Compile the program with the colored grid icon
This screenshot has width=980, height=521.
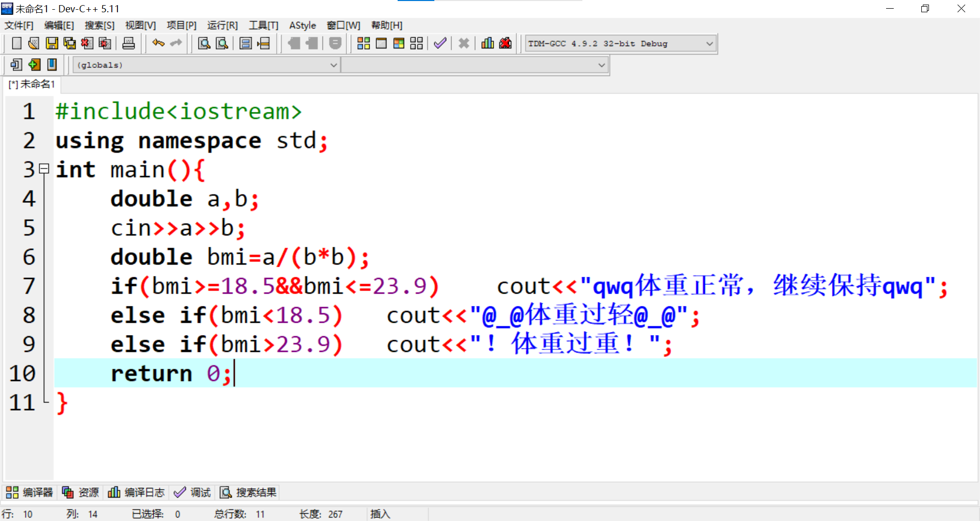coord(363,43)
